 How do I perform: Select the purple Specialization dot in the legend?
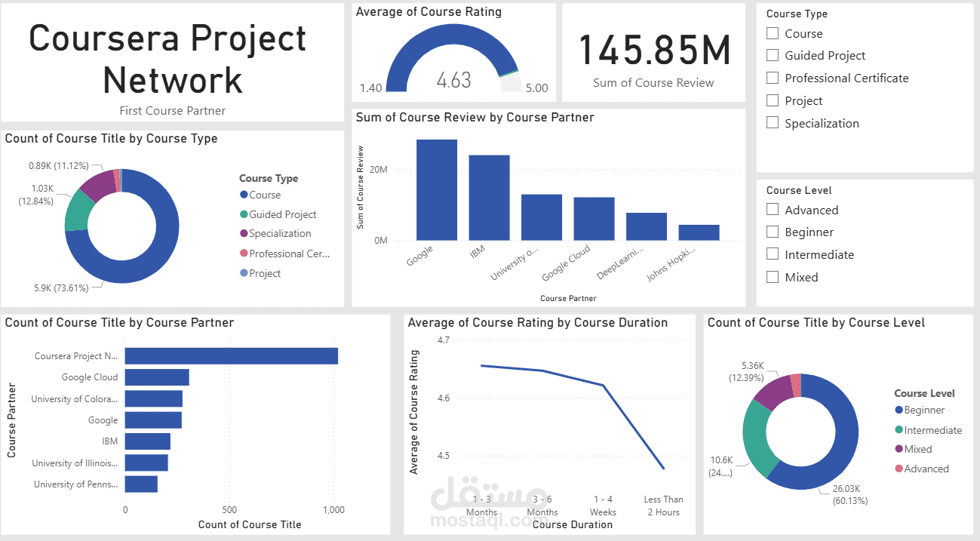(x=244, y=234)
